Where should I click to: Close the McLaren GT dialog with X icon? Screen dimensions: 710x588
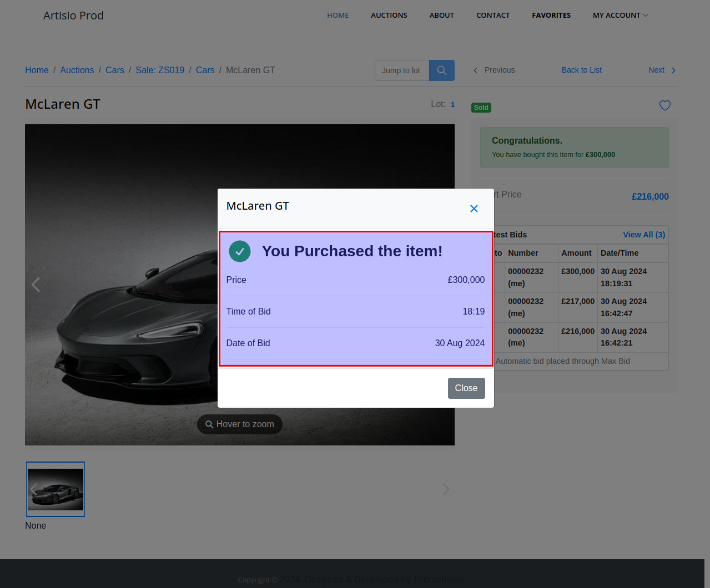click(474, 209)
